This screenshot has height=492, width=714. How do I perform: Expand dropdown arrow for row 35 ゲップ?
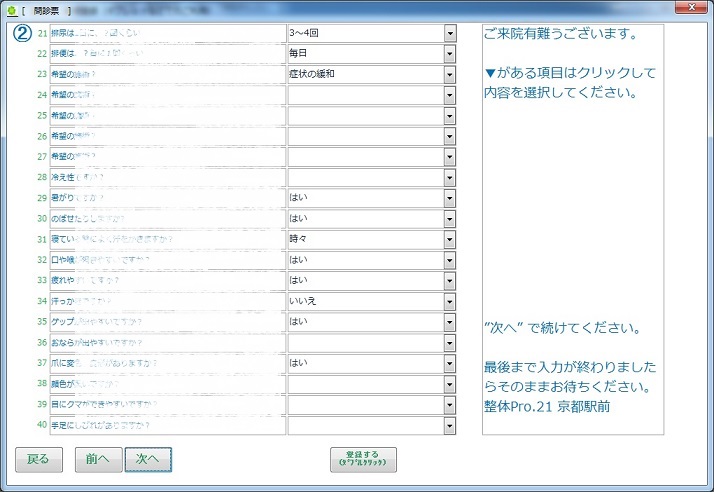point(450,323)
